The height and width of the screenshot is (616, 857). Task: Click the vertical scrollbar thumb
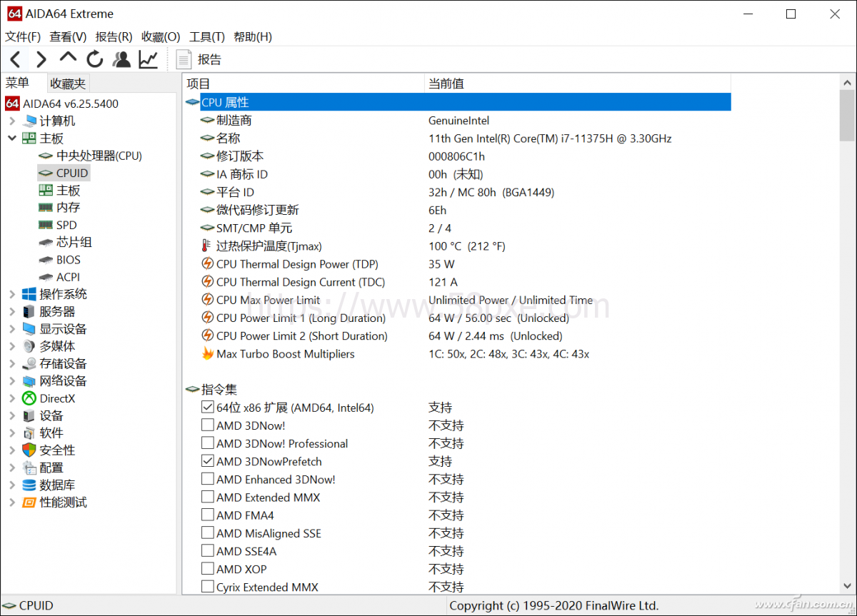tap(847, 116)
